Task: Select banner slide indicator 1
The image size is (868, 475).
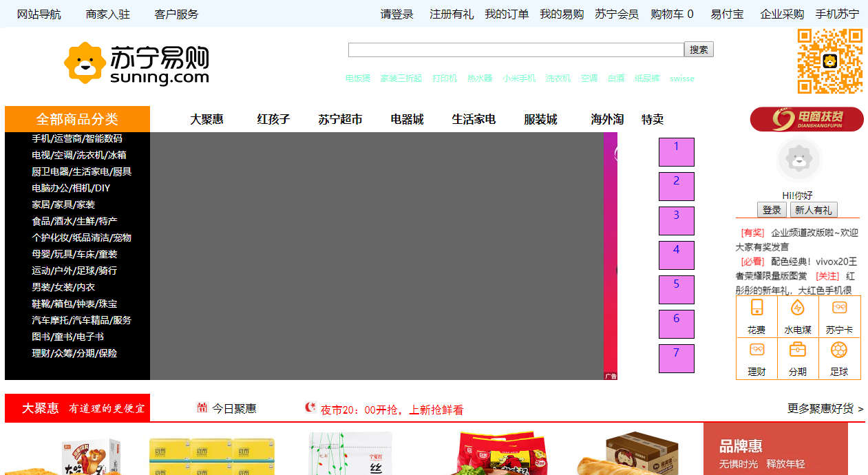Action: click(677, 152)
